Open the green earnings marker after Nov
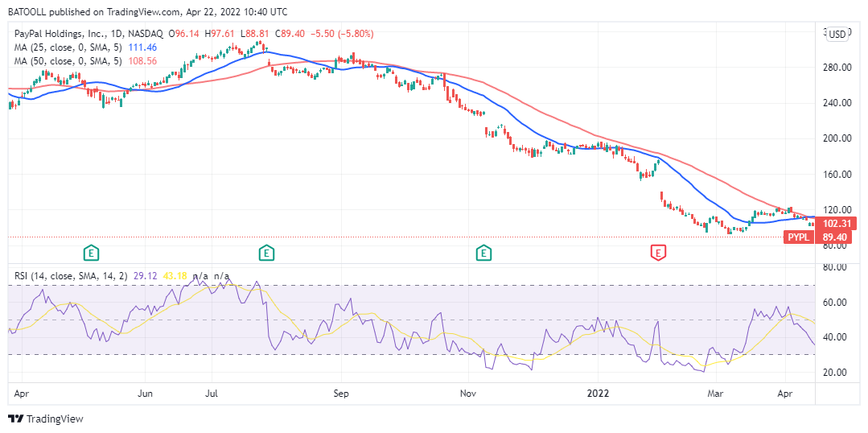Screen dimensions: 868x433 483,254
